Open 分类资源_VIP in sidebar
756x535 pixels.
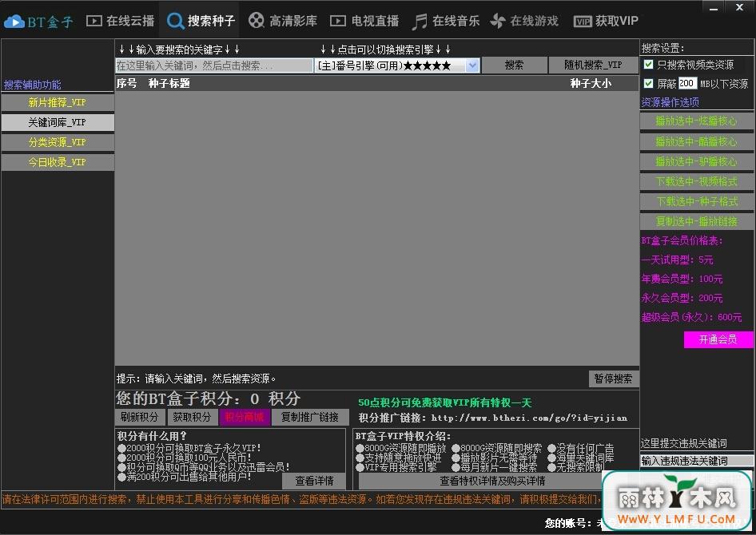click(x=58, y=142)
